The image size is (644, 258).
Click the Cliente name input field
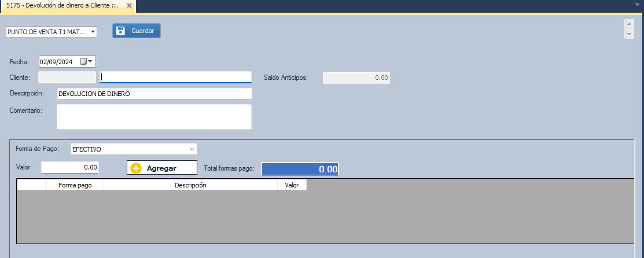tap(176, 77)
